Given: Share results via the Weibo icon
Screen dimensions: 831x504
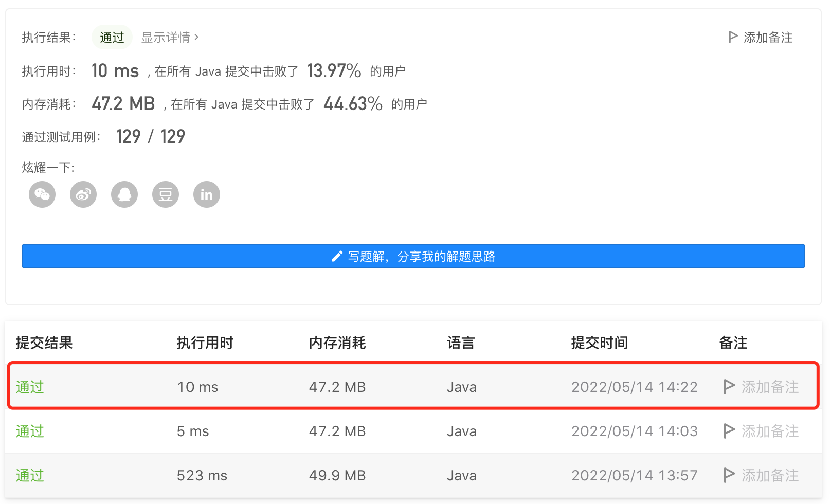Looking at the screenshot, I should [x=83, y=194].
